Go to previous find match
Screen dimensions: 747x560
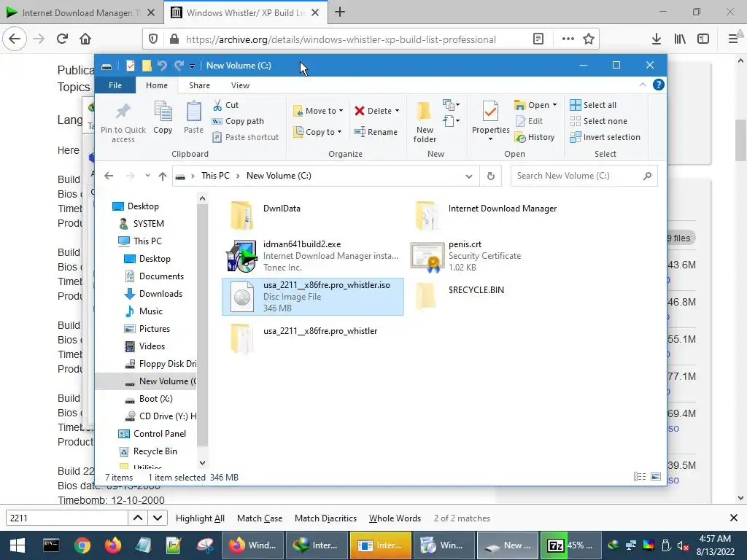(138, 518)
